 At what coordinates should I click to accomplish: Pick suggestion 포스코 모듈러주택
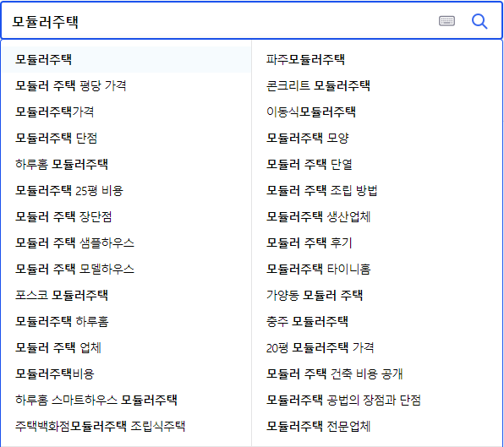tap(62, 295)
